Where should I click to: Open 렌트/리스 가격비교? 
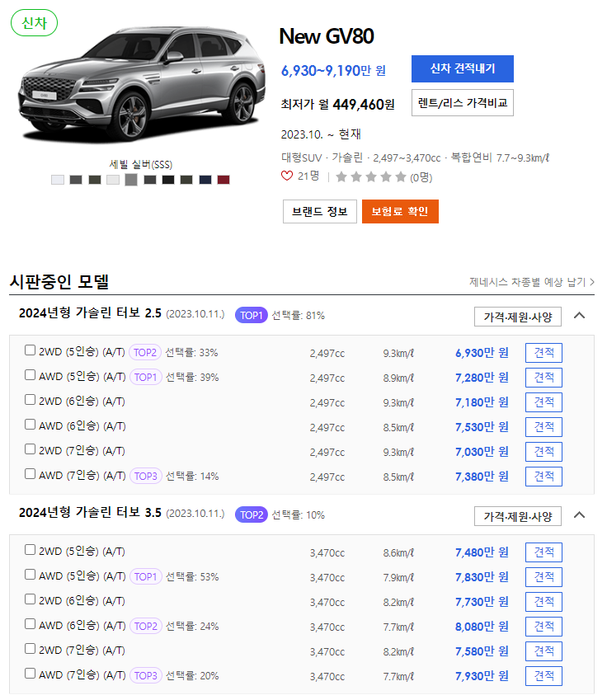coord(463,103)
